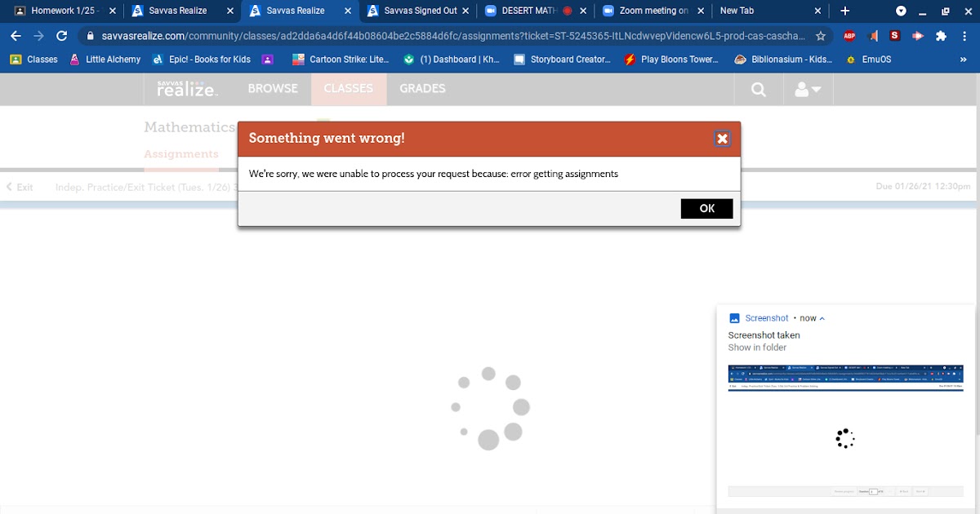Open the user profile dropdown
This screenshot has width=980, height=514.
(x=807, y=90)
